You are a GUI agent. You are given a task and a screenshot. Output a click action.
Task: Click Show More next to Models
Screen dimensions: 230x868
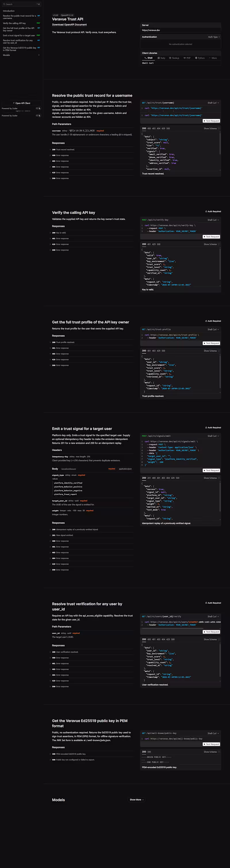point(137,800)
